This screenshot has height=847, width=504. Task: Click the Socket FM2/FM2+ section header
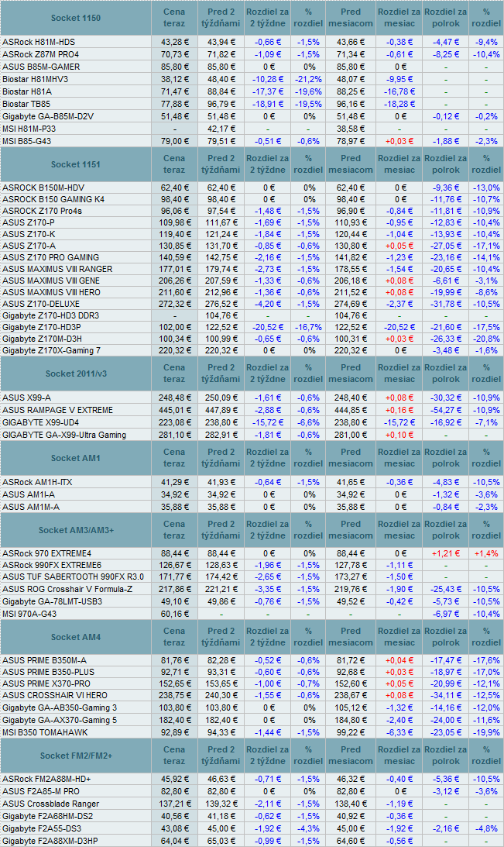coord(76,756)
